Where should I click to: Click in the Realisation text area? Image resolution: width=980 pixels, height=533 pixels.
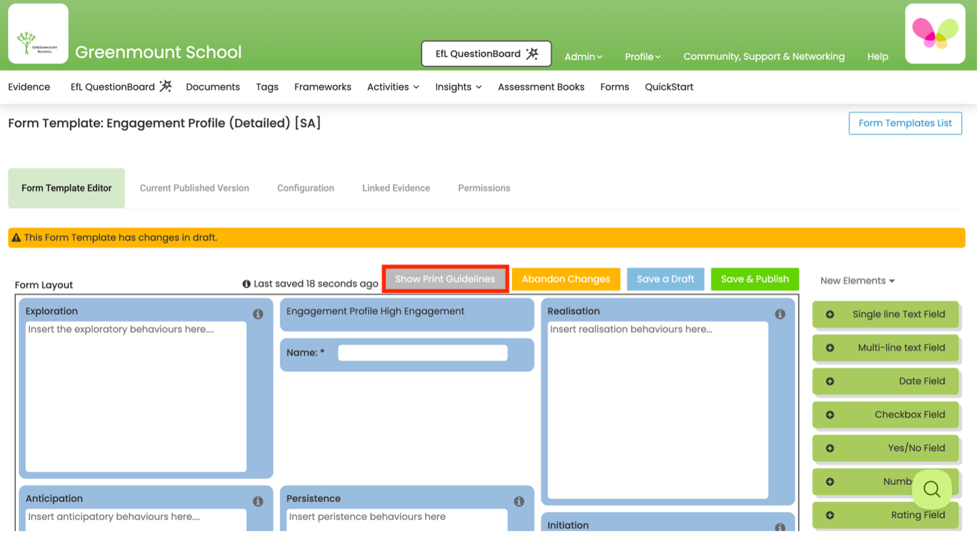click(659, 411)
